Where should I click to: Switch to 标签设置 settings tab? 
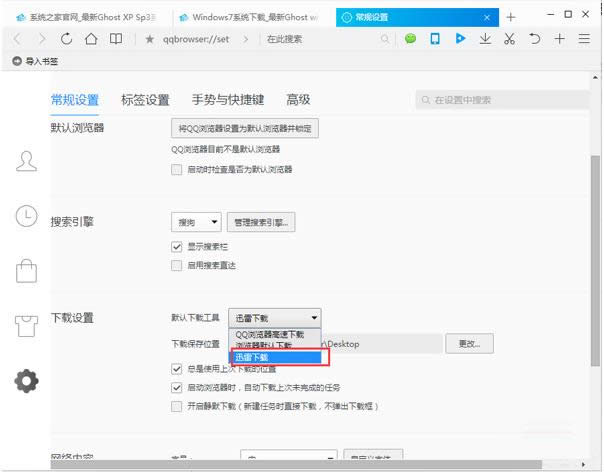pos(145,100)
